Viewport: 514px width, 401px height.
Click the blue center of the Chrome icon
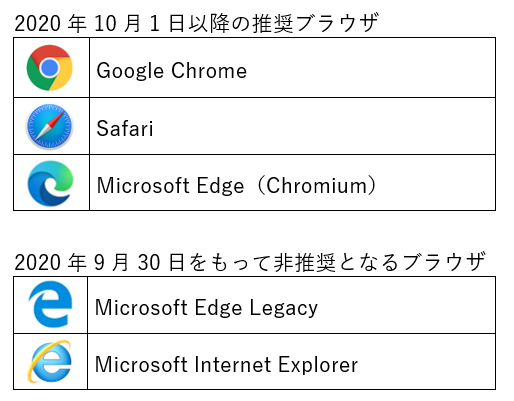pyautogui.click(x=50, y=68)
